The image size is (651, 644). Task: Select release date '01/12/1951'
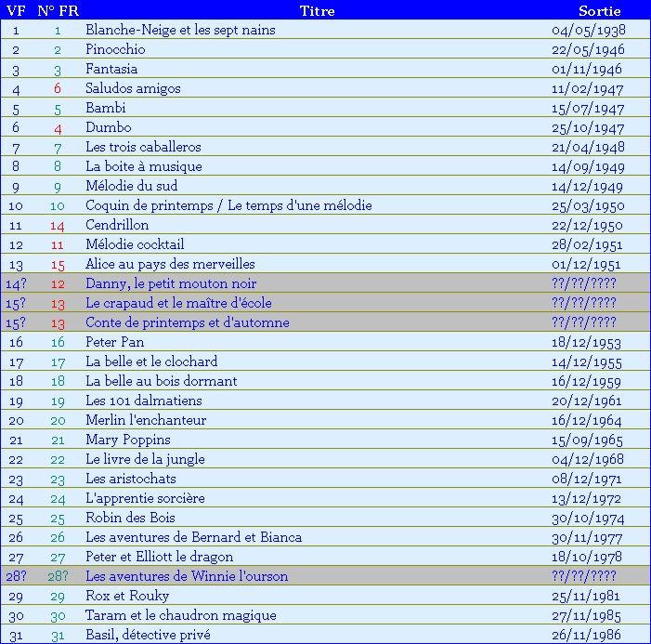pos(586,265)
